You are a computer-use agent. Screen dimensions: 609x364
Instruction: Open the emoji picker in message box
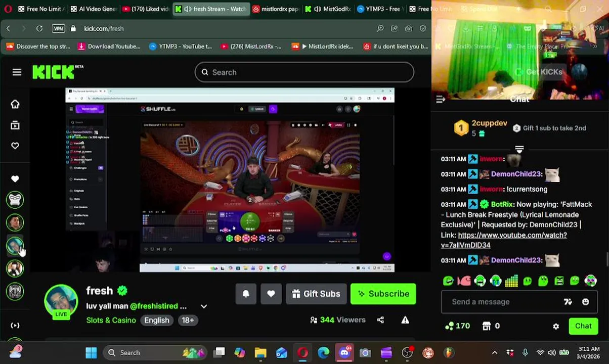point(585,302)
